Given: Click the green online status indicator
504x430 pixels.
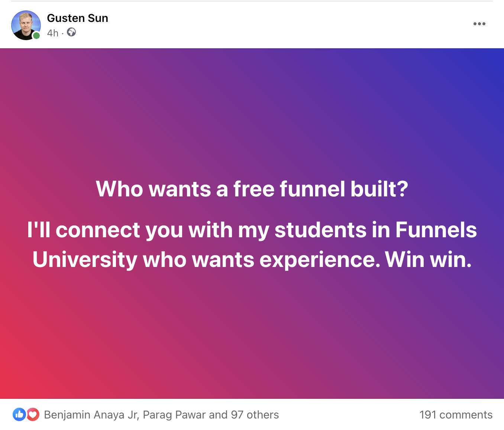Looking at the screenshot, I should (36, 36).
